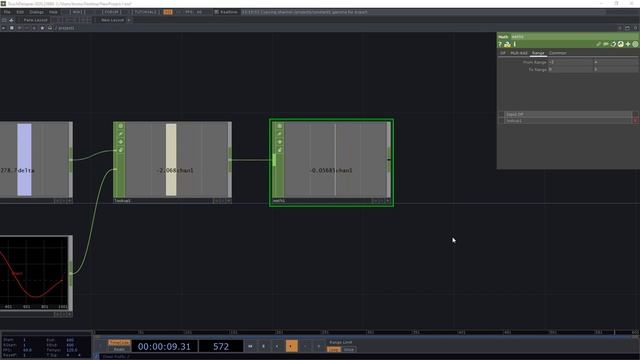Pause the timeline playback
This screenshot has width=640, height=360.
point(263,346)
